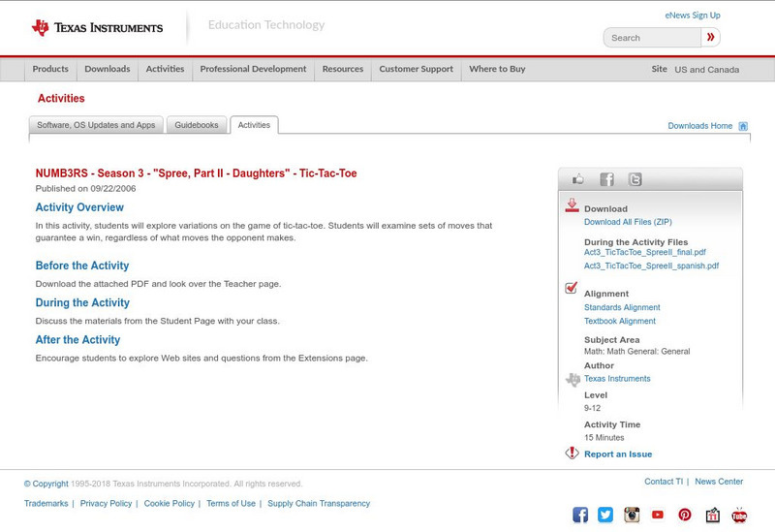Open the Activities nav menu
The image size is (775, 532).
click(165, 69)
